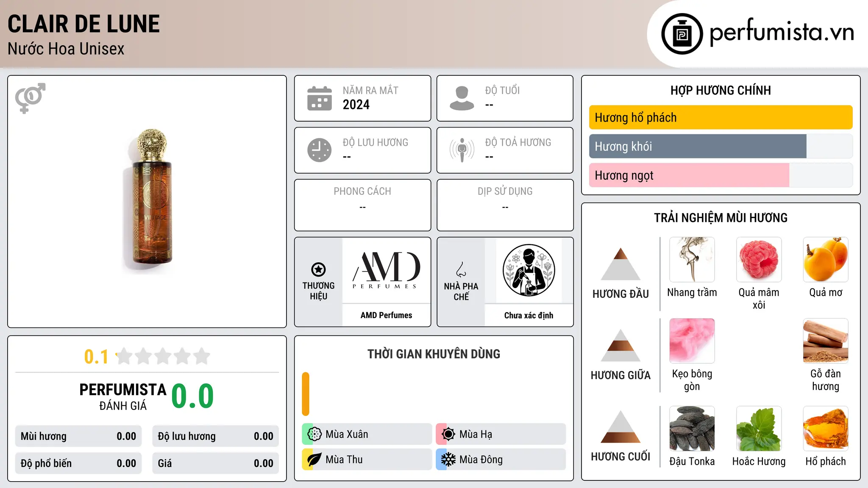Click the perfumer illustration avatar
The image size is (868, 488).
529,270
